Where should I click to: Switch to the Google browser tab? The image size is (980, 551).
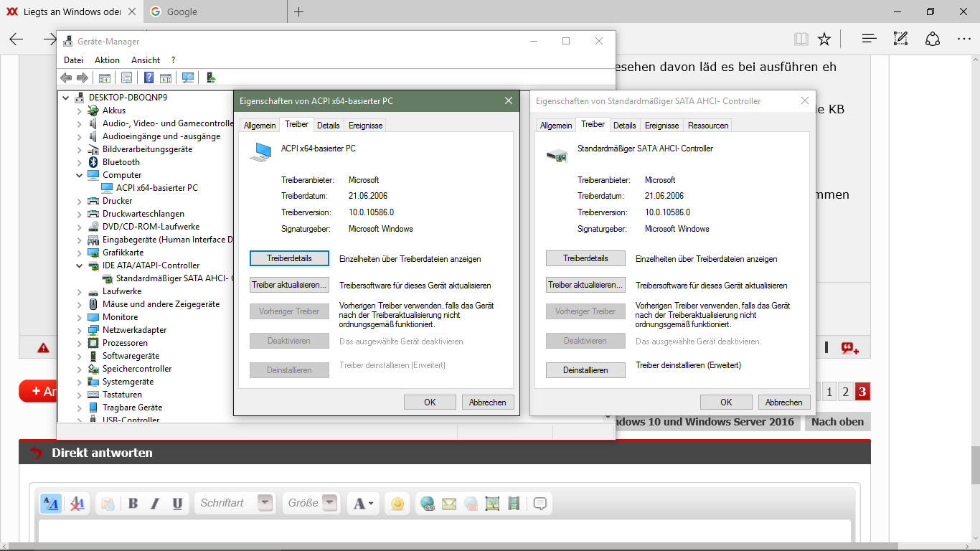[x=215, y=11]
